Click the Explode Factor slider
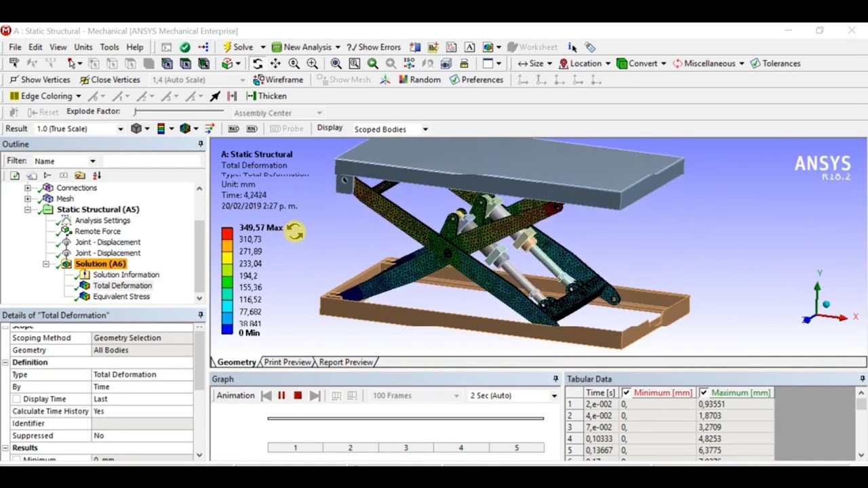Screen dimensions: 868x488 pyautogui.click(x=178, y=111)
